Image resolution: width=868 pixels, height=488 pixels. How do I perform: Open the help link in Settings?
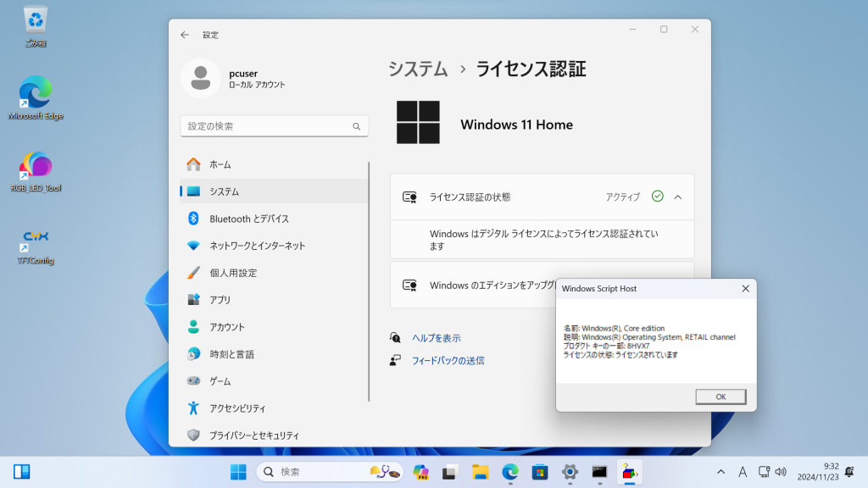[437, 338]
